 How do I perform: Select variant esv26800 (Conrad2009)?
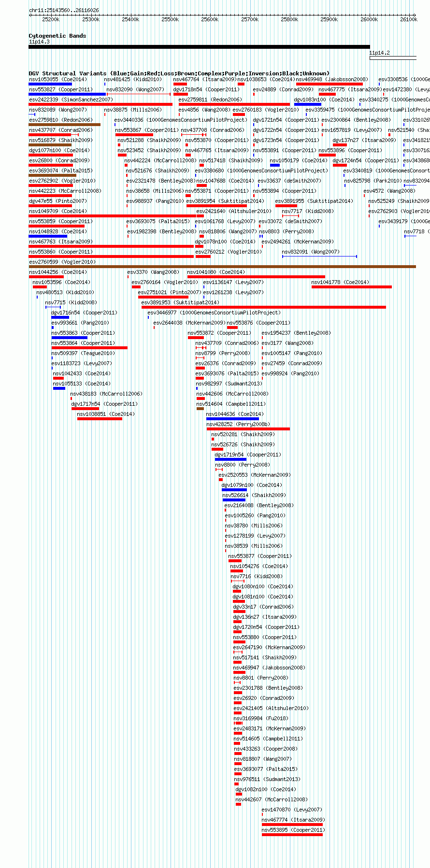[x=59, y=160]
